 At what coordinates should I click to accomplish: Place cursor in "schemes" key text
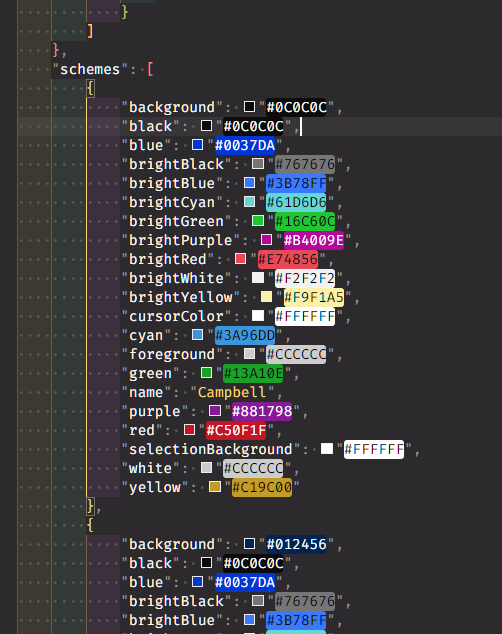click(x=90, y=69)
